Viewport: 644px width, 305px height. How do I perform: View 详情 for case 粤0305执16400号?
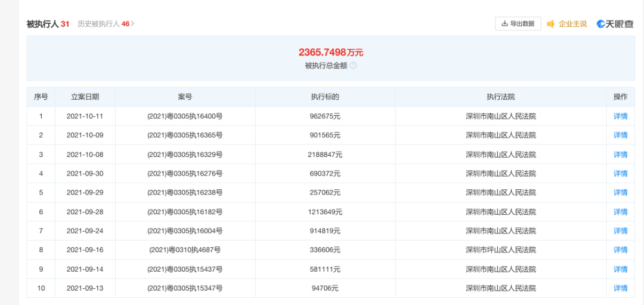click(620, 116)
